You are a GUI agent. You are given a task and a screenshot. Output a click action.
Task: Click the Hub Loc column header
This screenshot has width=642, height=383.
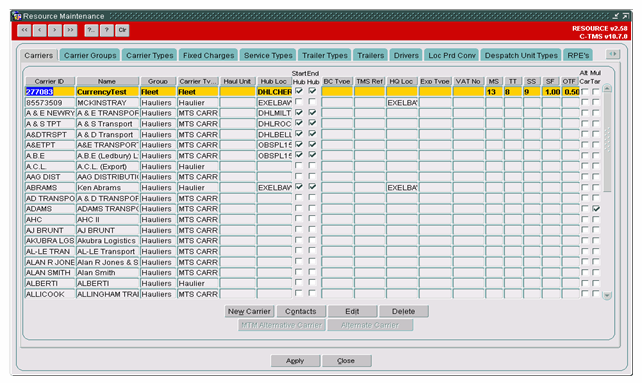tap(274, 82)
